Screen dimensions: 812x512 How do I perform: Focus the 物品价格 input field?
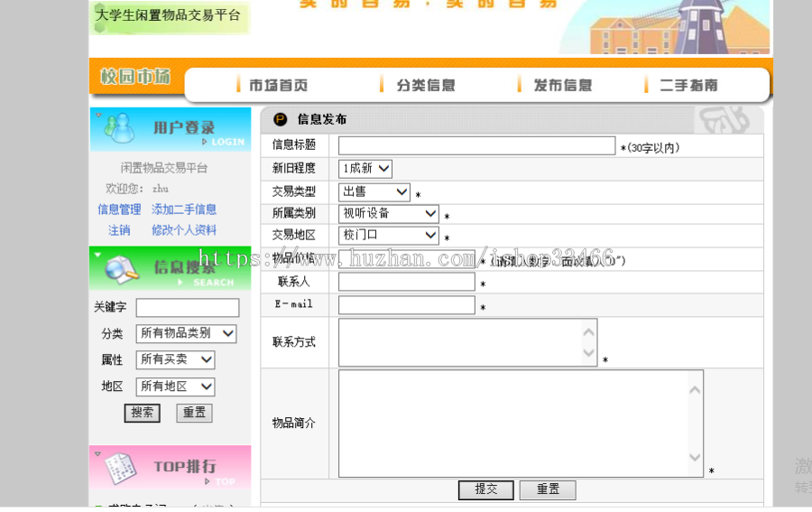[407, 258]
